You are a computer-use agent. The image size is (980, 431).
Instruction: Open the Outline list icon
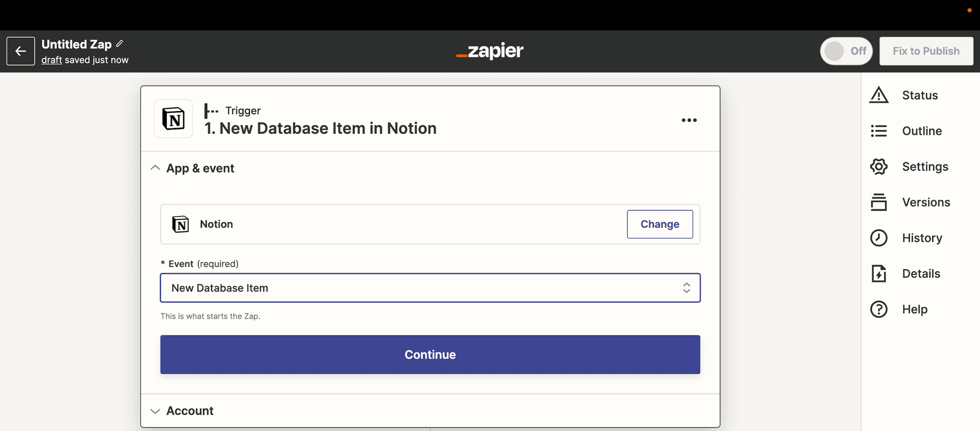click(x=878, y=131)
